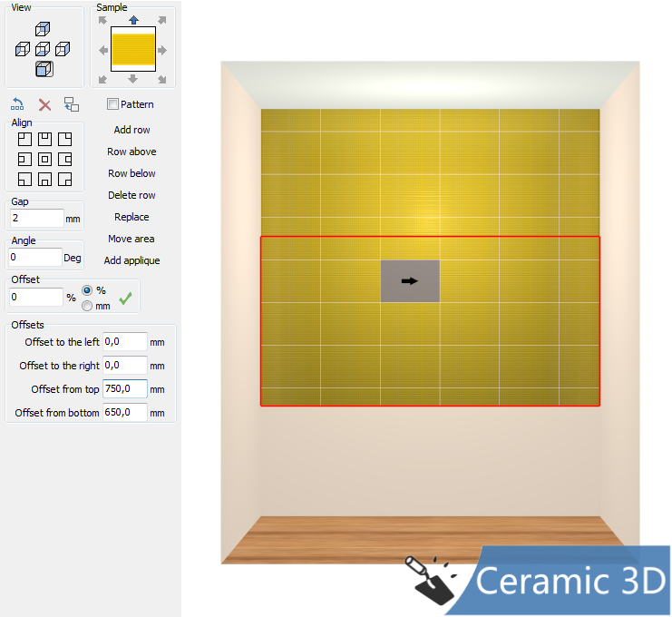This screenshot has width=672, height=617.
Task: Align tiles to bottom-left
Action: coord(24,180)
